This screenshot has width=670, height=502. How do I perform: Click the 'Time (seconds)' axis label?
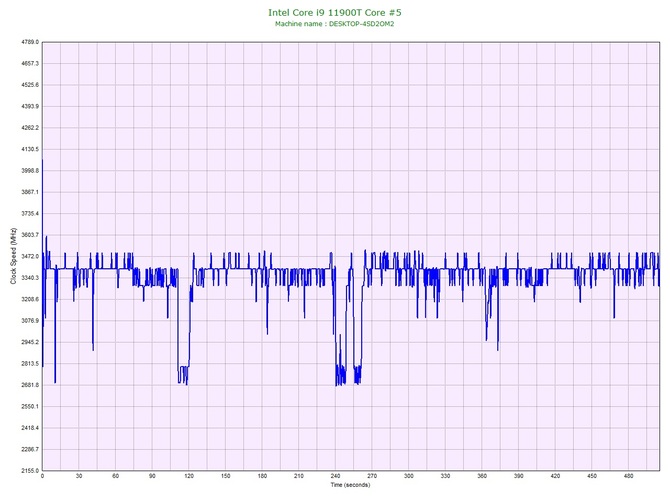(350, 485)
